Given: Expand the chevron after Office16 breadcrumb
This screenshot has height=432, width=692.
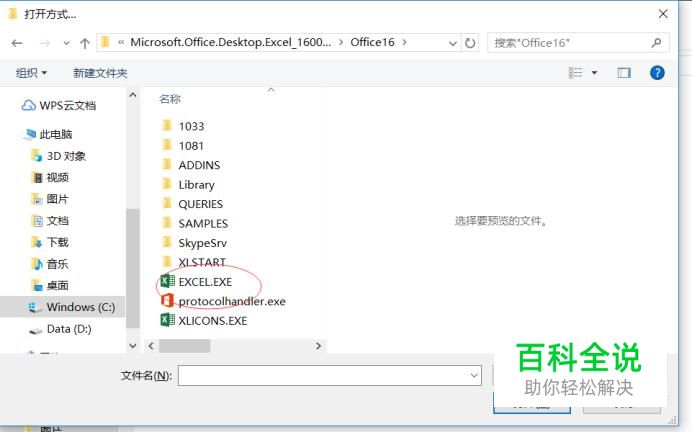Looking at the screenshot, I should tap(404, 42).
